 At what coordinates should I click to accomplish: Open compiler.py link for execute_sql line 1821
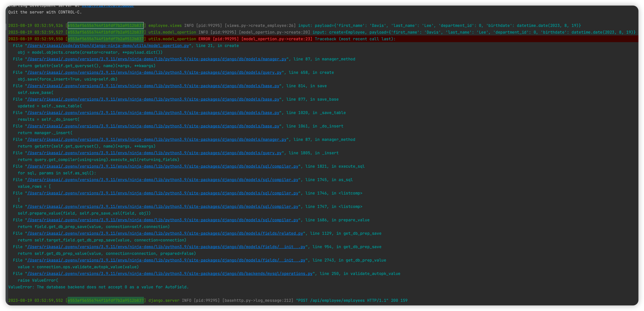(x=163, y=166)
